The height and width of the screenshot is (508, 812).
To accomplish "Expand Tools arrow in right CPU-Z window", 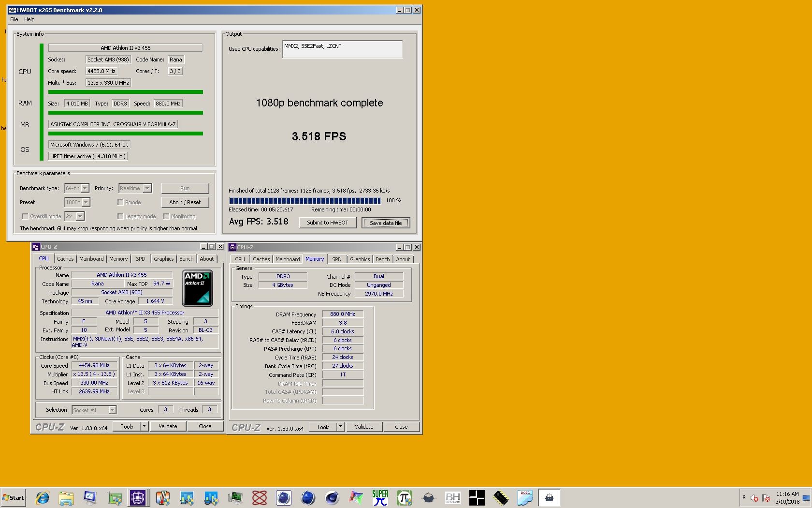I will click(x=340, y=427).
